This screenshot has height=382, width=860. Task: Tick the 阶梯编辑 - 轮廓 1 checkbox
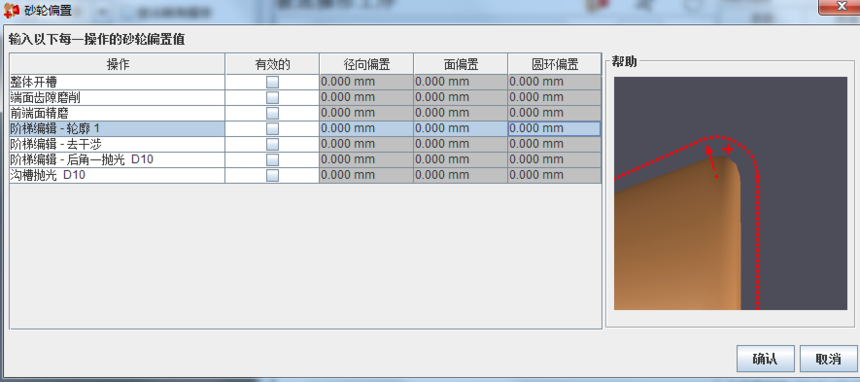pos(272,128)
